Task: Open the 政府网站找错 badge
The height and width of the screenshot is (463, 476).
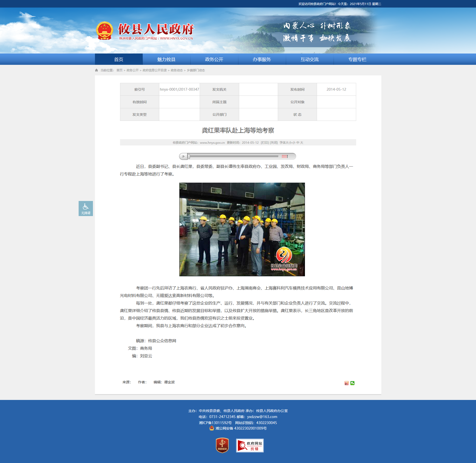Action: click(250, 445)
